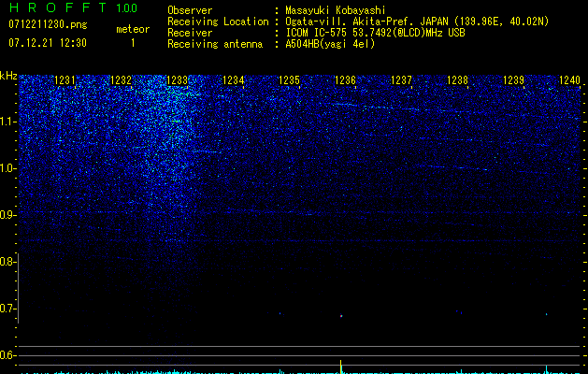Click the Receiving antenna label
The width and height of the screenshot is (588, 374).
215,44
